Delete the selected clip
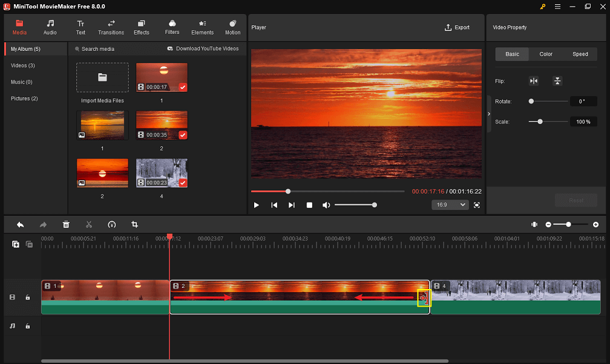The width and height of the screenshot is (610, 364). point(66,224)
